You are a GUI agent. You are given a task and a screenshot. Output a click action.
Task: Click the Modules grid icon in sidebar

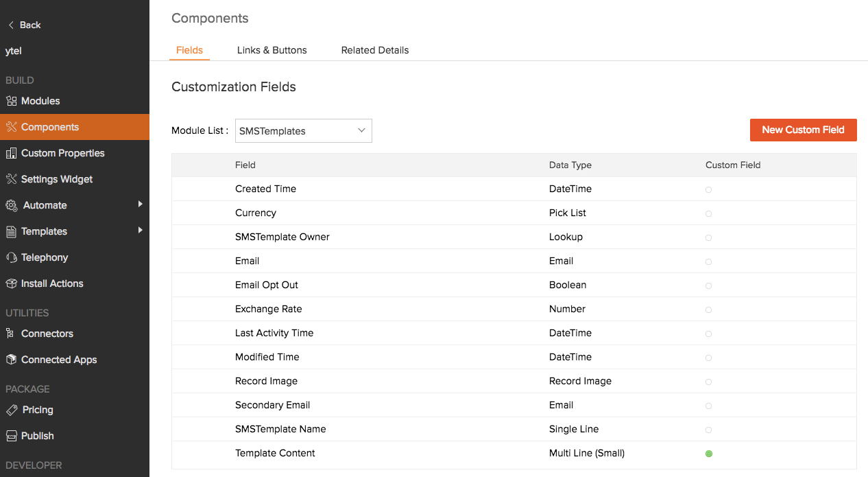[11, 101]
